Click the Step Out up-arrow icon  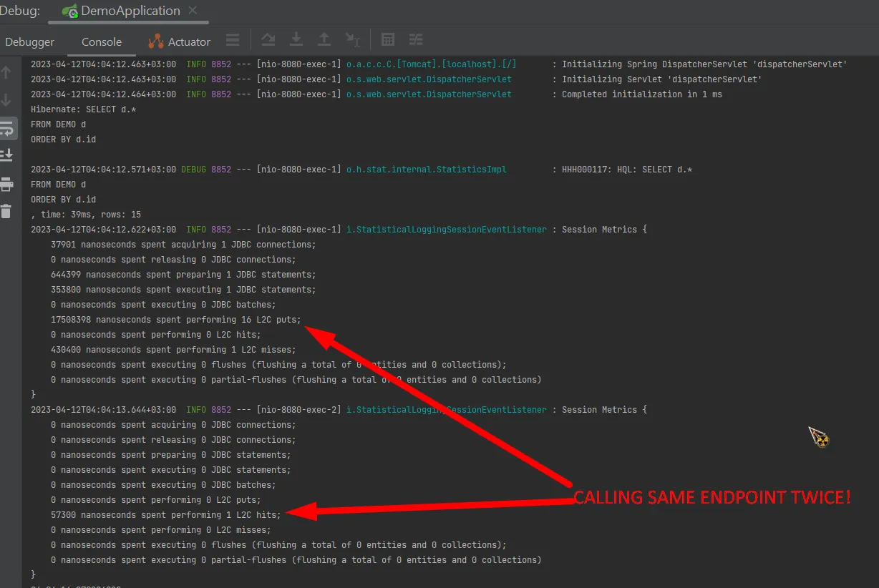pyautogui.click(x=324, y=40)
